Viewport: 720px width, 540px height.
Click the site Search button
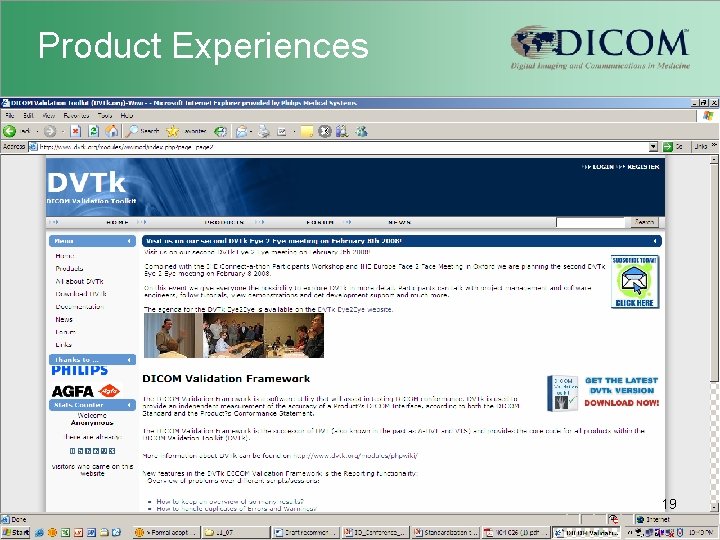pyautogui.click(x=644, y=222)
